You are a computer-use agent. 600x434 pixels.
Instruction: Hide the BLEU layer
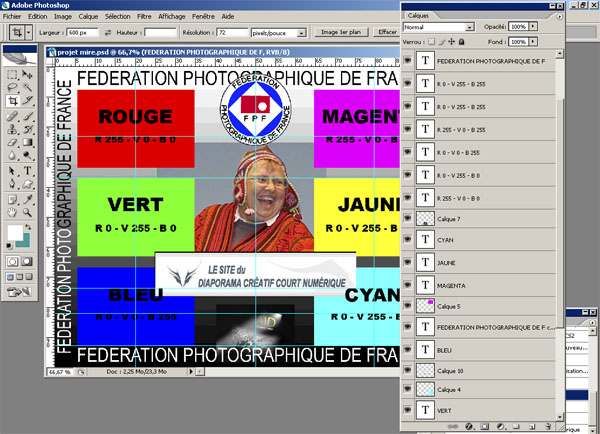click(408, 349)
